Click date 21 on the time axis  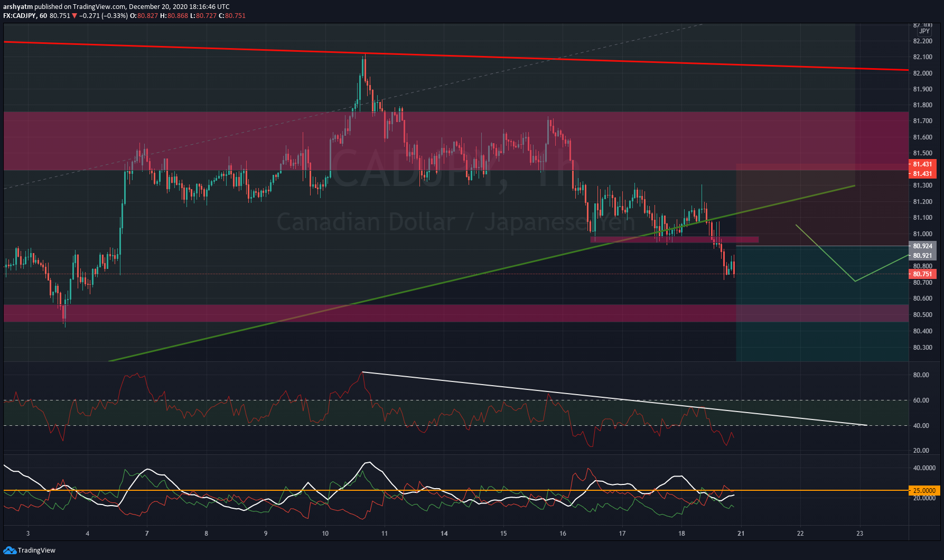(741, 534)
